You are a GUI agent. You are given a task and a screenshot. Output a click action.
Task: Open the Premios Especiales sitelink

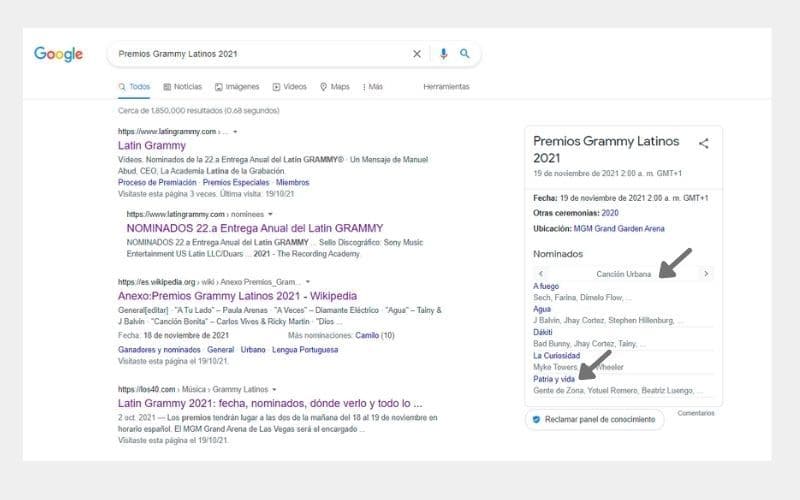[236, 182]
